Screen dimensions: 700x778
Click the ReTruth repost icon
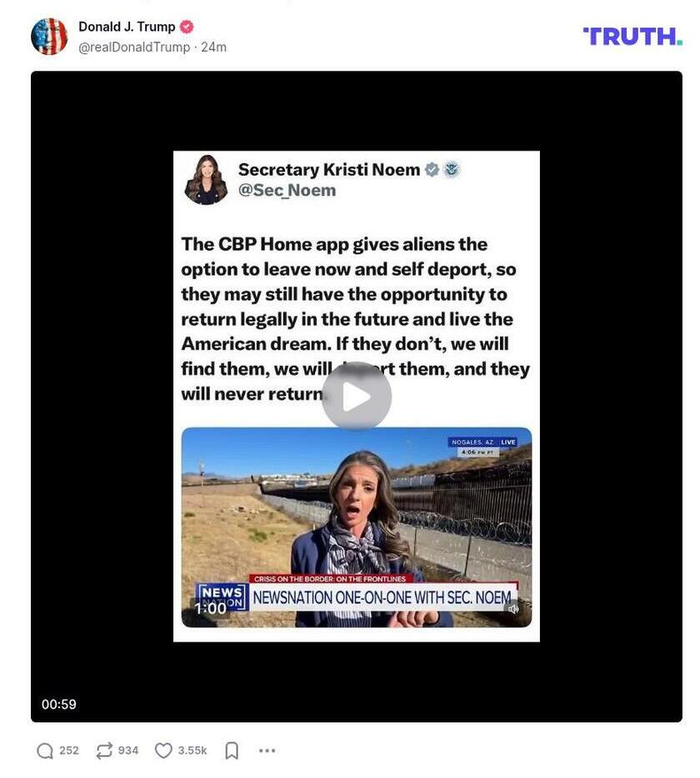point(104,751)
